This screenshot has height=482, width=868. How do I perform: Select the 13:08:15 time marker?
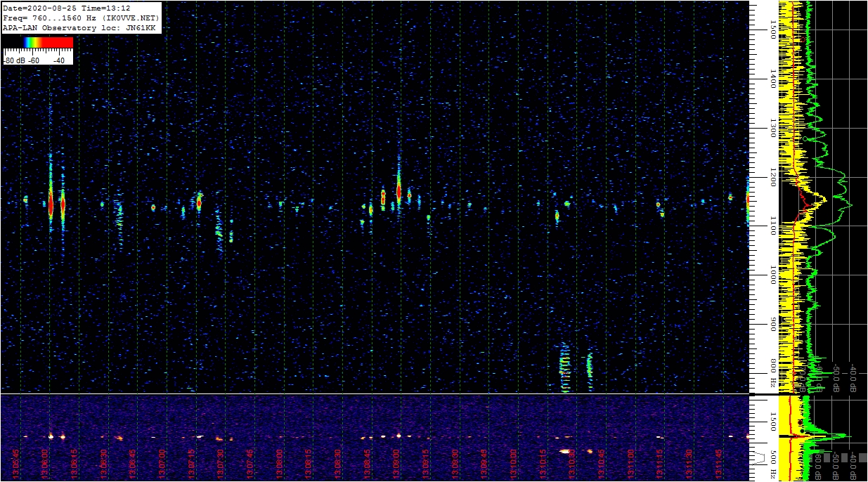[309, 464]
